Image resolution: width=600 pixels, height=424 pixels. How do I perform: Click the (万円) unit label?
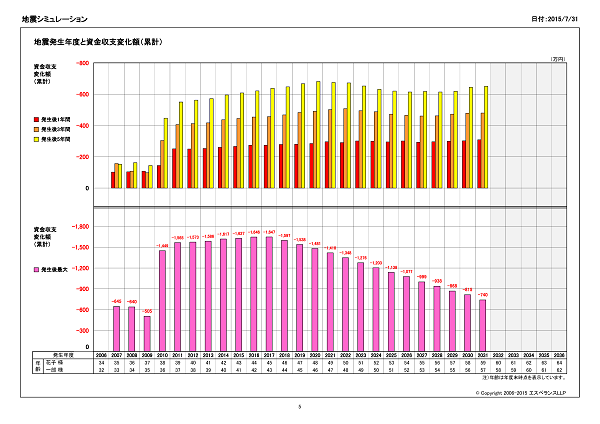558,60
